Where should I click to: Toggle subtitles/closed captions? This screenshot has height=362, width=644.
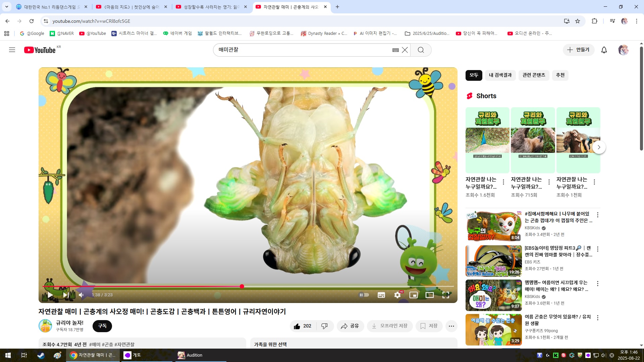point(381,295)
